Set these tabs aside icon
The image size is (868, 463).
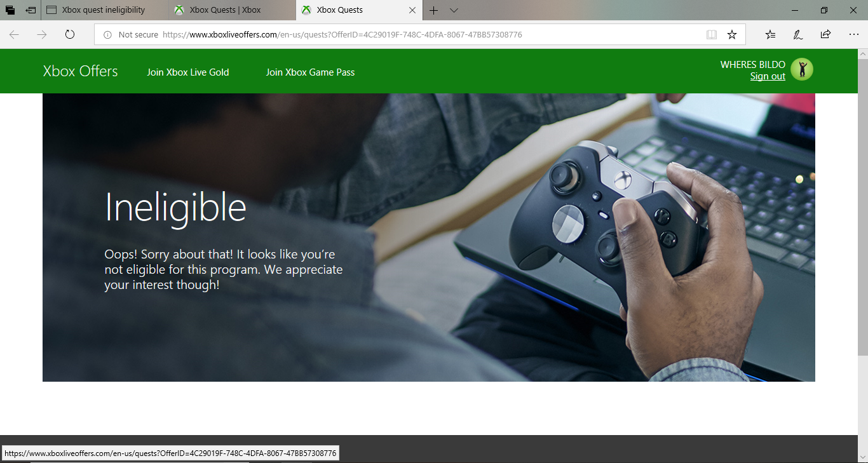tap(30, 10)
